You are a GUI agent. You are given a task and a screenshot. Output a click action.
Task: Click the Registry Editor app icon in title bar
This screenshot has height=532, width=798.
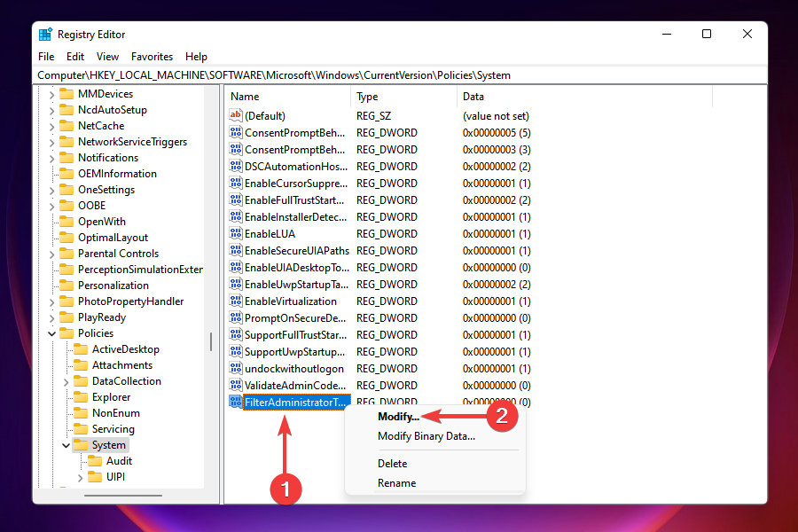pos(45,34)
